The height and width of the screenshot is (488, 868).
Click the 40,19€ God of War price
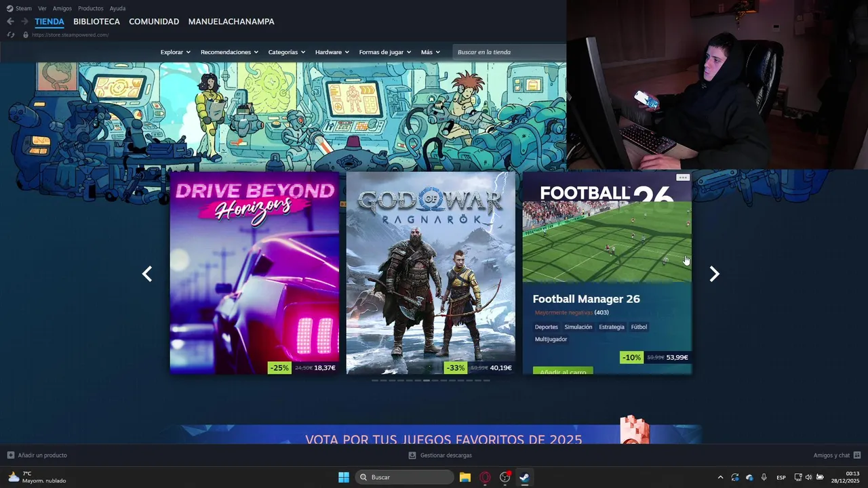click(500, 368)
